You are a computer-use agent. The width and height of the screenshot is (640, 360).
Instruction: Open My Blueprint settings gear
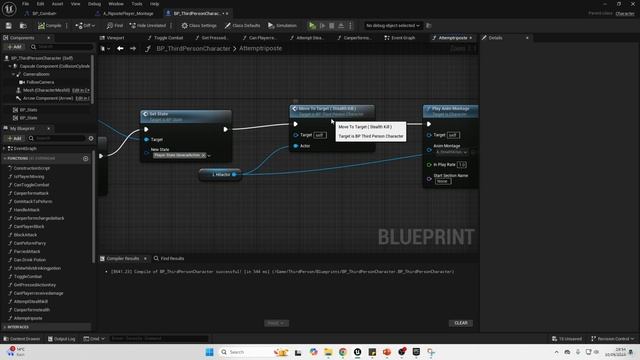91,138
